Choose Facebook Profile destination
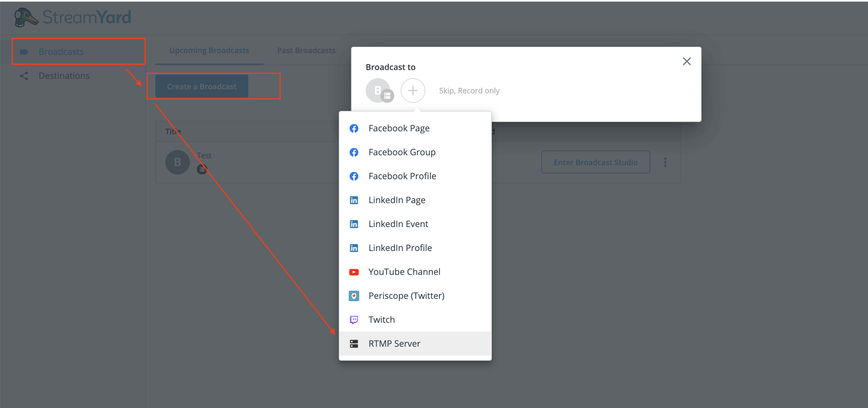This screenshot has height=408, width=868. (x=415, y=176)
